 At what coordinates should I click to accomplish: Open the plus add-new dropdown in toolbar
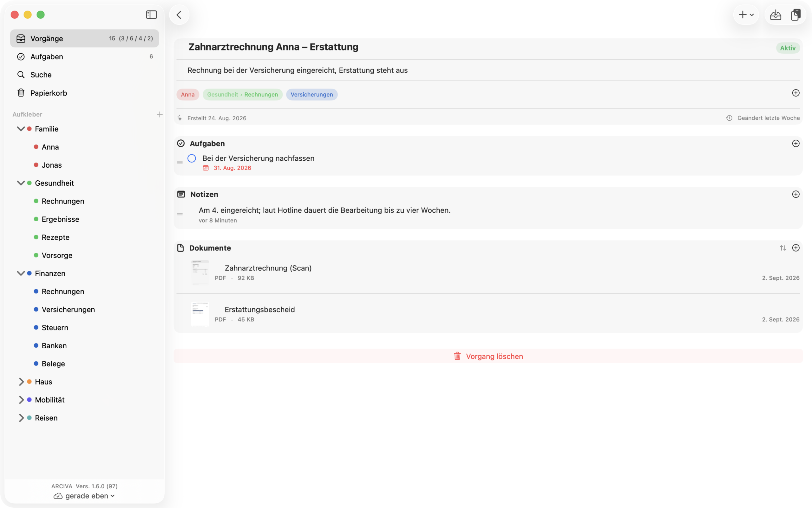[746, 15]
